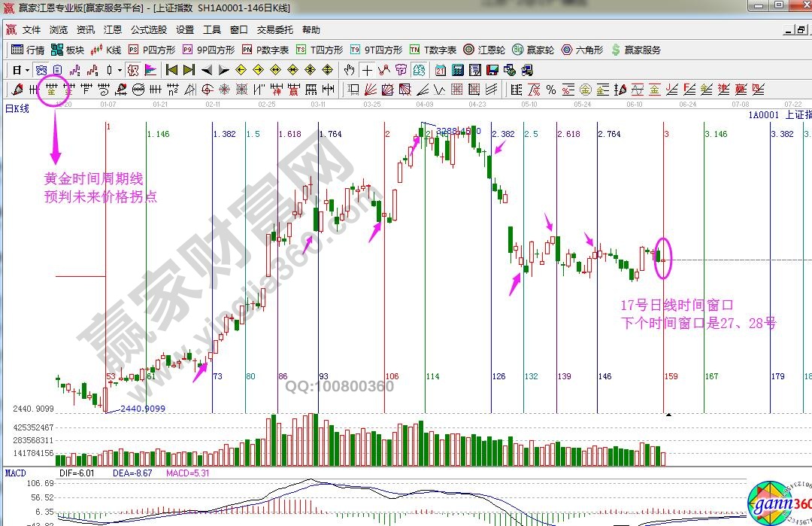Expand the 日 period dropdown arrow
Screen dimensions: 812x526
tap(27, 70)
